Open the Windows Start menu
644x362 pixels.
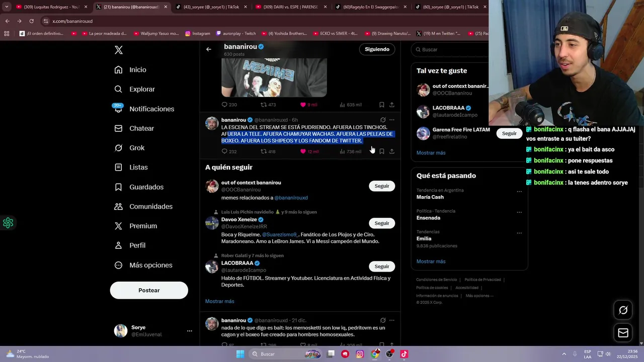pyautogui.click(x=240, y=354)
